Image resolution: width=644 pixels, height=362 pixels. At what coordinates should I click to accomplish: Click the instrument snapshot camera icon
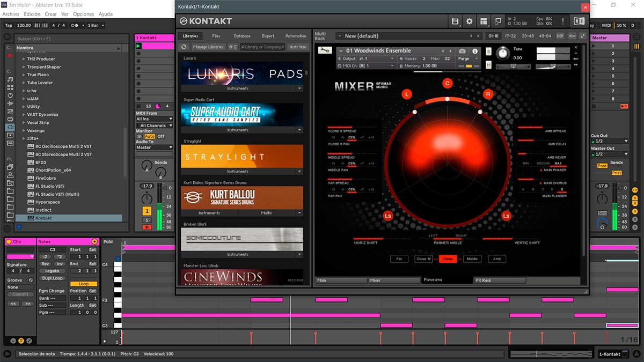point(463,51)
